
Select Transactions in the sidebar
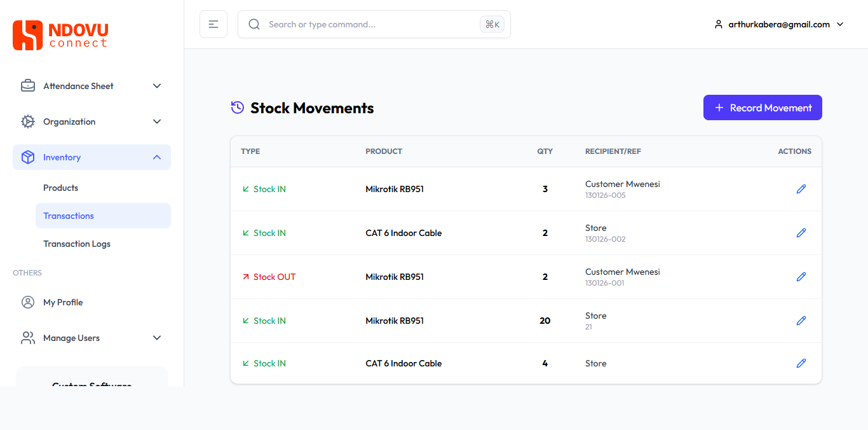pos(69,216)
